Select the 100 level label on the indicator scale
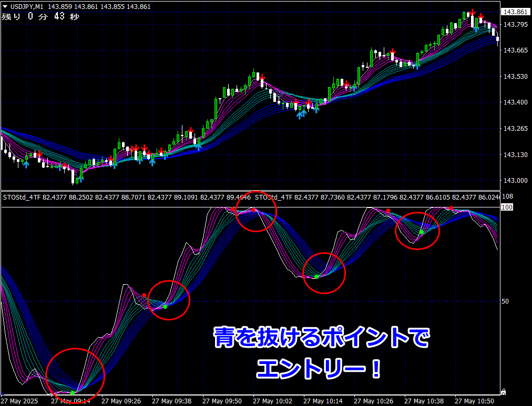The width and height of the screenshot is (532, 406). coord(507,207)
